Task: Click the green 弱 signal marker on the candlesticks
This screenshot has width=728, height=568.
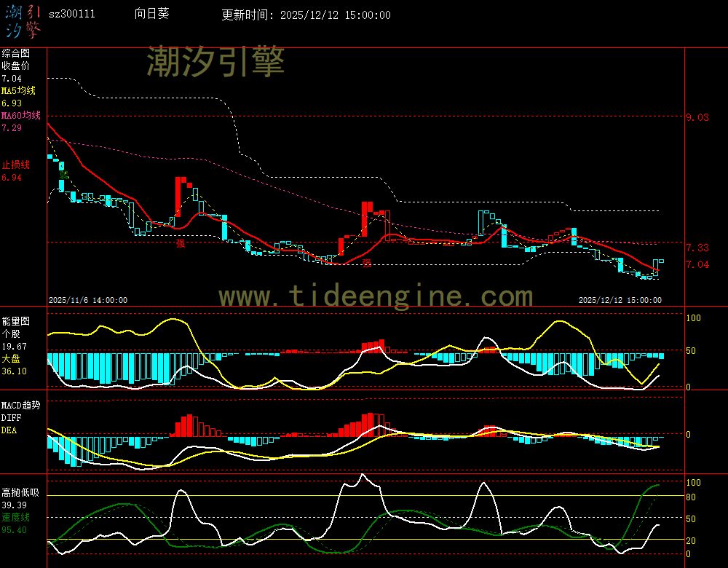Action: 63,173
